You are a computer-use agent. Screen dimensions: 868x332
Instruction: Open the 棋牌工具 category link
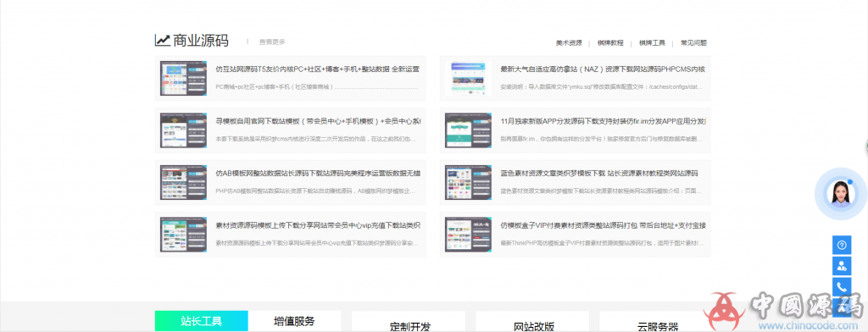pos(652,42)
